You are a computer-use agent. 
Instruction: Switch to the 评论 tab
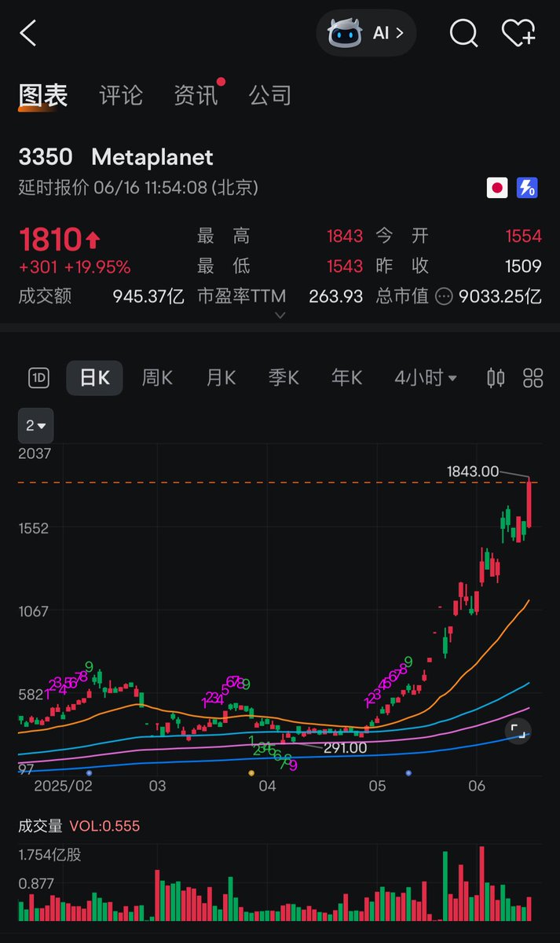pyautogui.click(x=121, y=96)
